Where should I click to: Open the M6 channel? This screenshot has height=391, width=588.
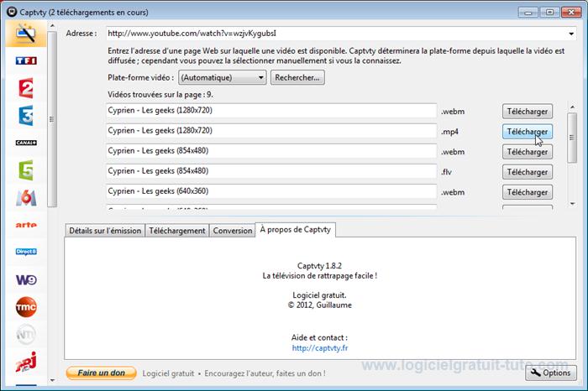pyautogui.click(x=26, y=197)
